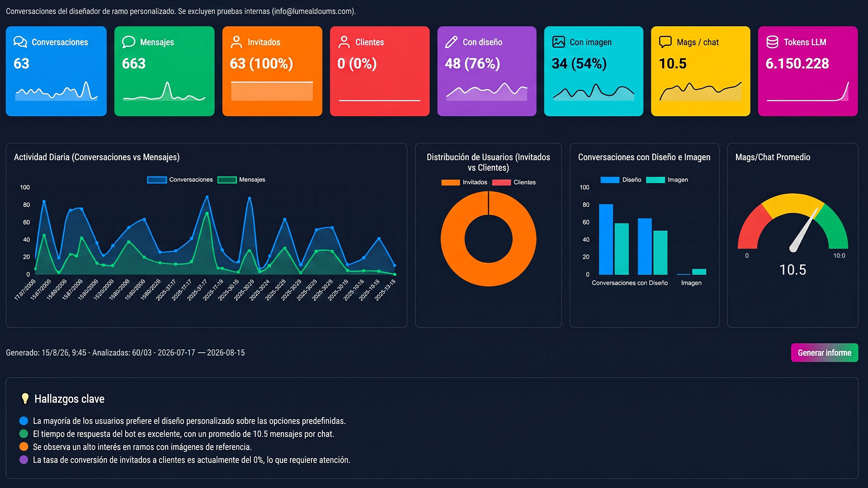Image resolution: width=868 pixels, height=488 pixels.
Task: Toggle the Imagen legend in bar chart
Action: point(667,180)
